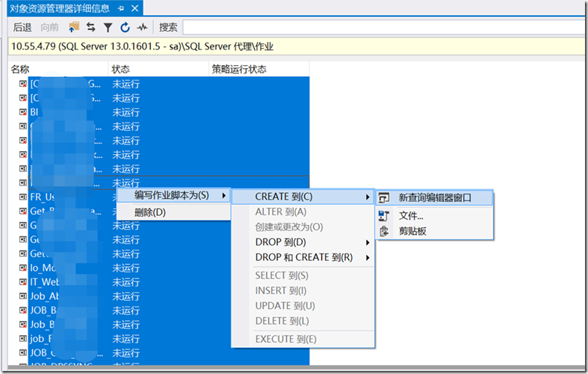Screen dimensions: 588x374
Task: Click into the 搜索 search field
Action: [383, 28]
